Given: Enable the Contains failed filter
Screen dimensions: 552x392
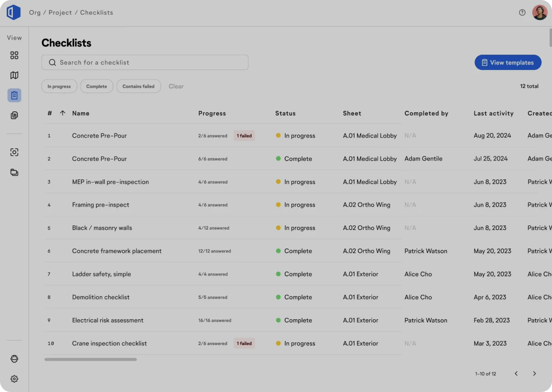Looking at the screenshot, I should (138, 86).
